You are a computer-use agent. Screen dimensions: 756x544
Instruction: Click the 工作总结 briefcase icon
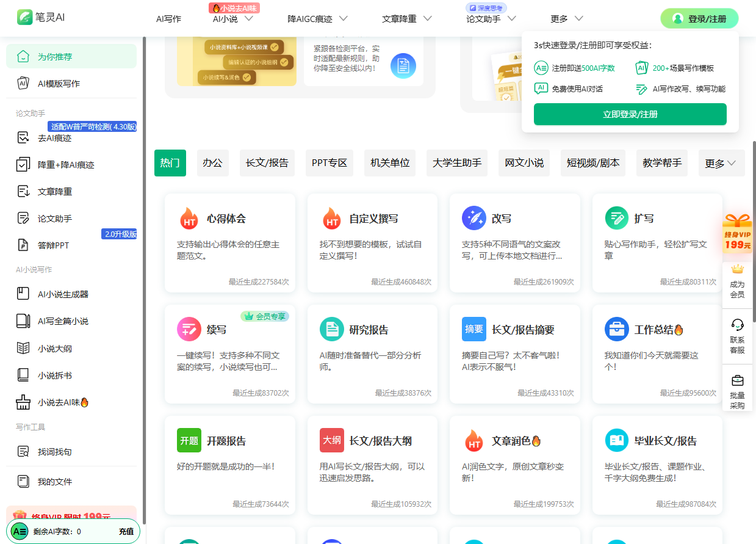(616, 330)
